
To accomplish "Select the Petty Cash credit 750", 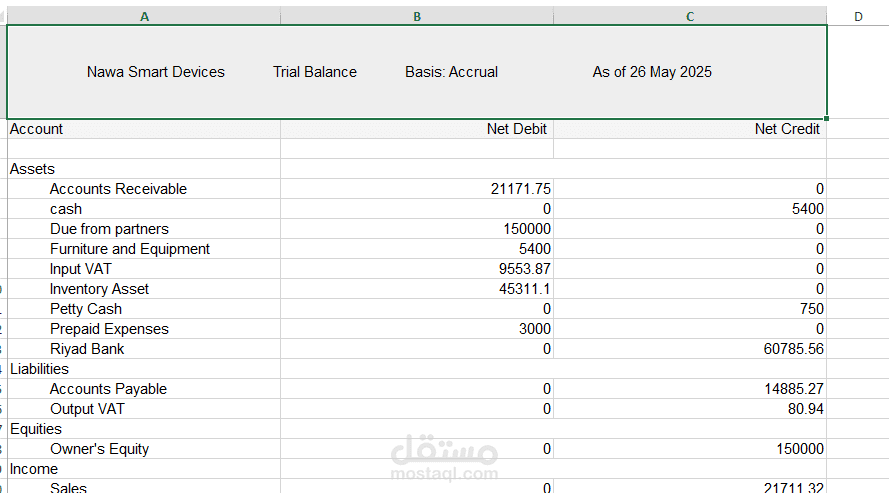I will (690, 309).
